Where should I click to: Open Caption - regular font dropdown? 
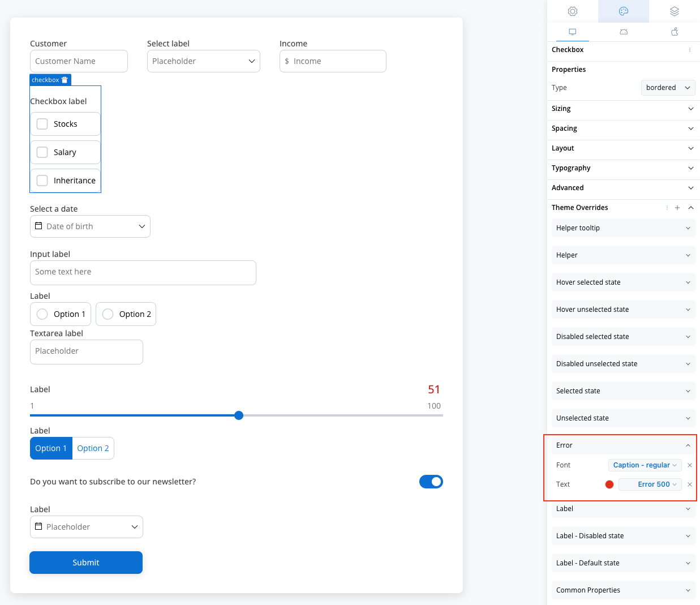coord(645,465)
